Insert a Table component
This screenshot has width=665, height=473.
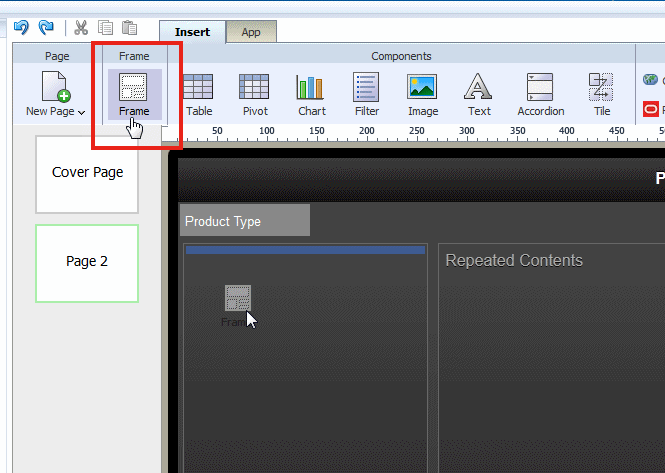click(198, 94)
